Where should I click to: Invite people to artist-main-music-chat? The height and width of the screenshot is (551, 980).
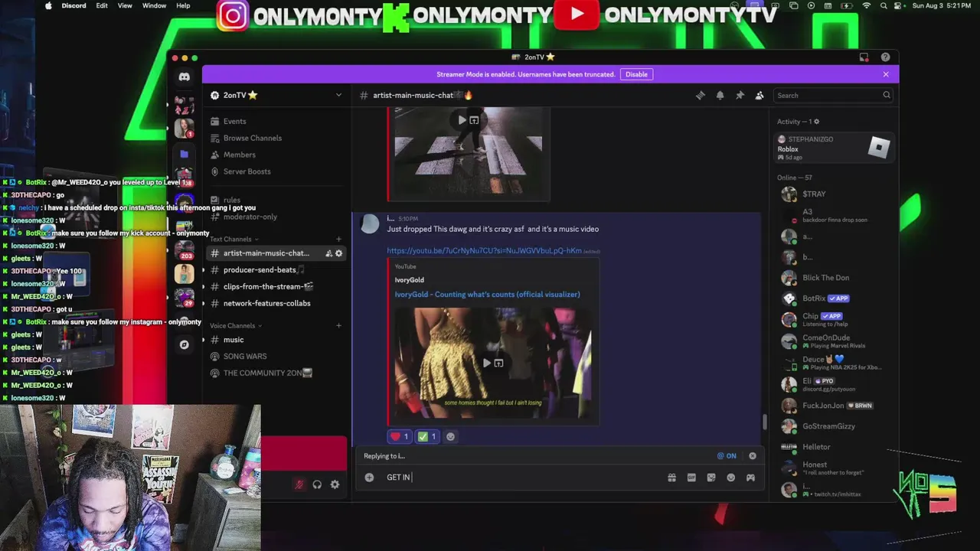tap(328, 253)
